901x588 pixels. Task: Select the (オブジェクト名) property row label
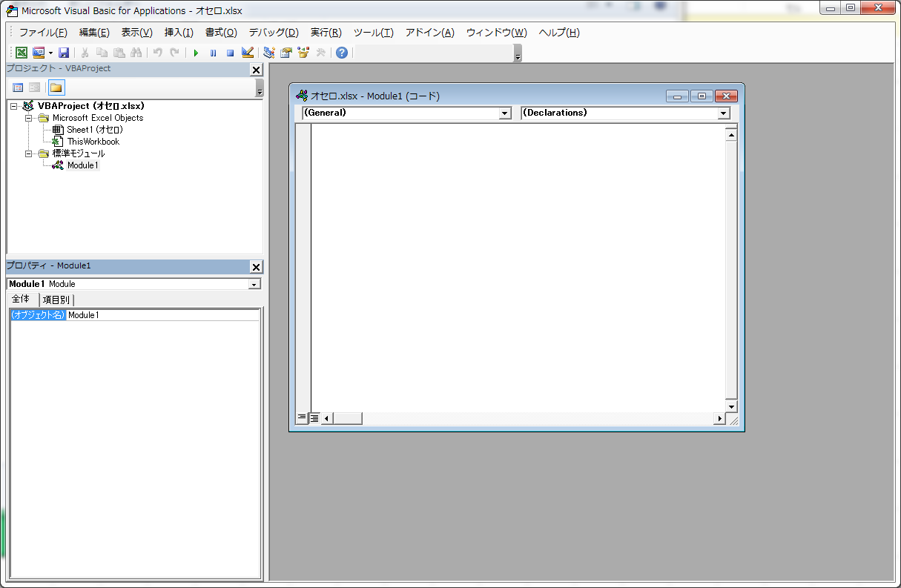[39, 315]
